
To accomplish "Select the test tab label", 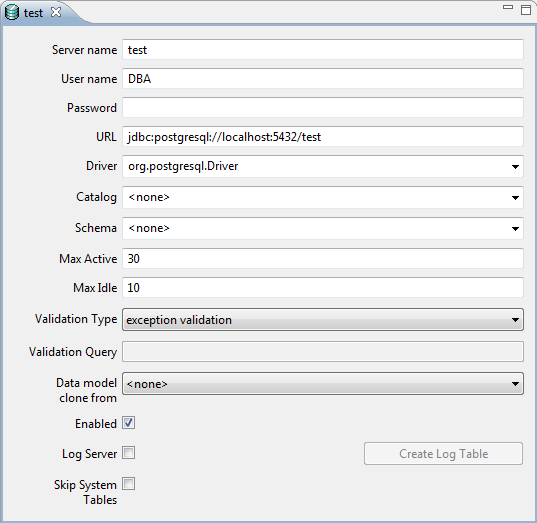I will click(x=33, y=13).
